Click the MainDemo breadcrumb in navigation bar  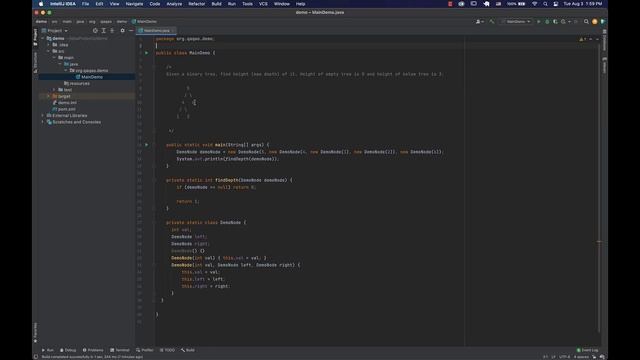[144, 21]
